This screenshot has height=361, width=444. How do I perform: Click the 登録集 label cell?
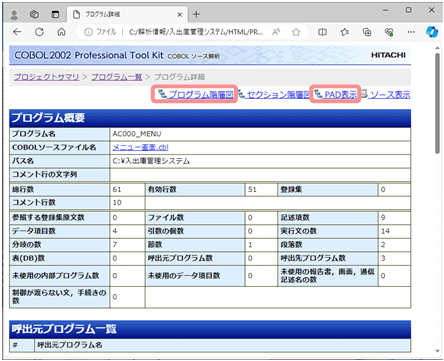pyautogui.click(x=328, y=189)
